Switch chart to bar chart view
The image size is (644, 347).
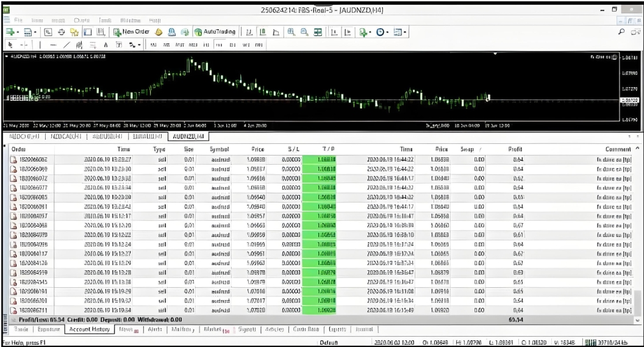point(249,32)
